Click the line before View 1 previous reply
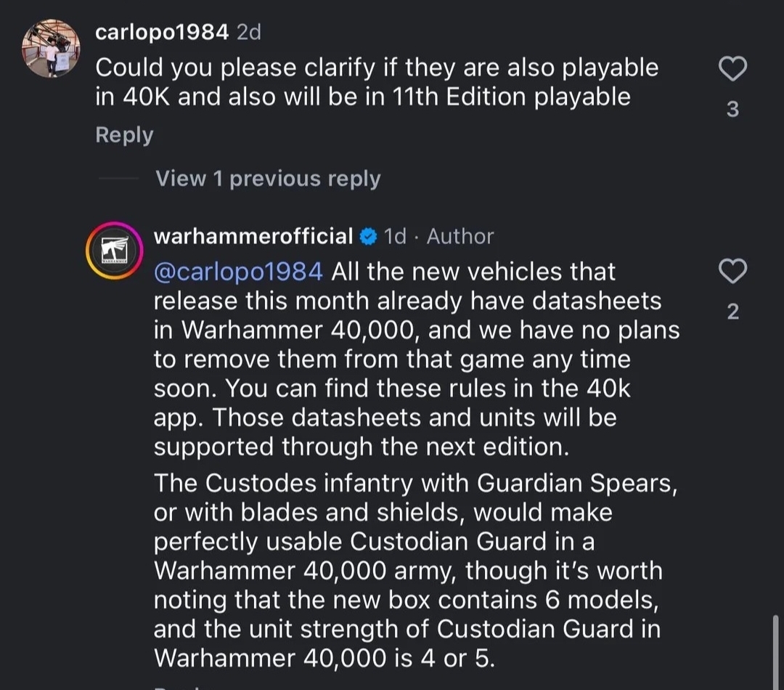This screenshot has width=784, height=690. (x=117, y=179)
